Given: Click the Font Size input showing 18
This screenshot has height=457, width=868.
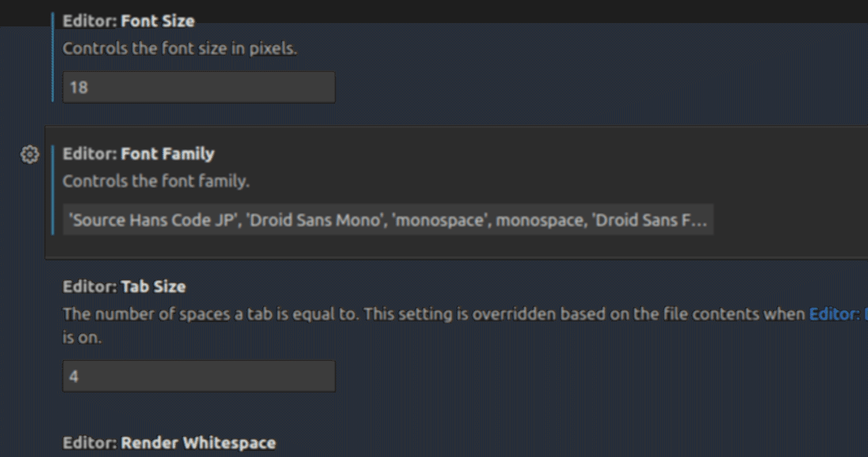Looking at the screenshot, I should (198, 87).
